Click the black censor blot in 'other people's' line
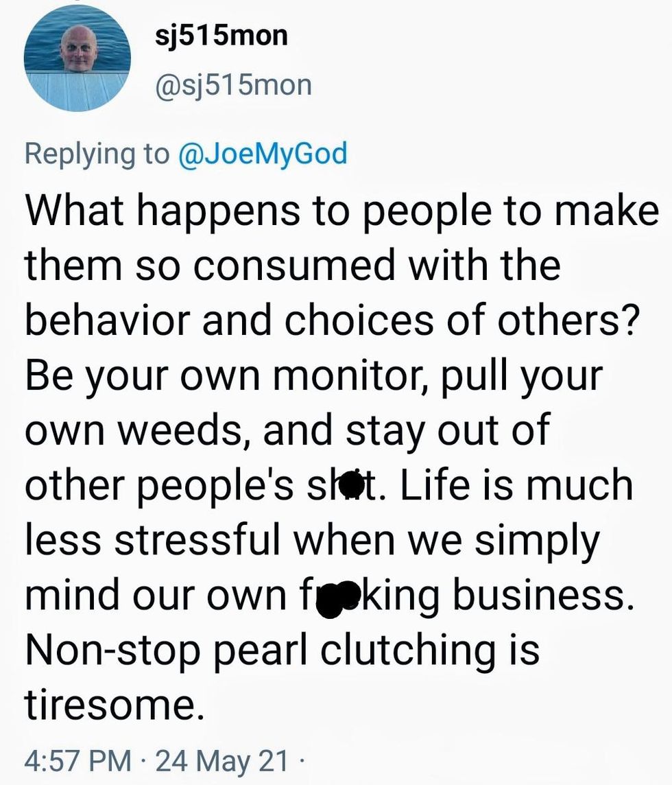The width and height of the screenshot is (672, 785). 353,484
